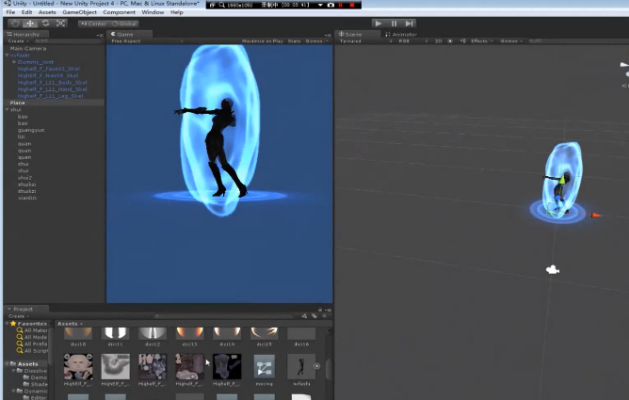Click the Scene view search field
This screenshot has width=629, height=400.
tap(578, 41)
